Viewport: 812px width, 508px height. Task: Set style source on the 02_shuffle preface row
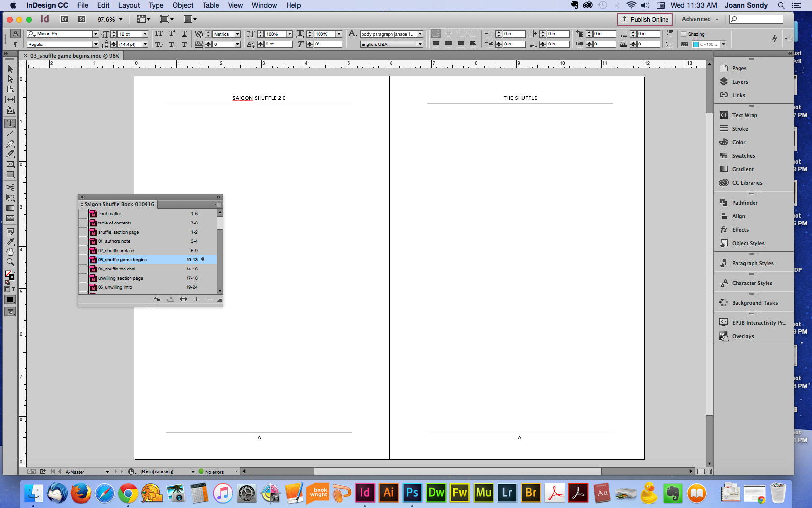83,251
